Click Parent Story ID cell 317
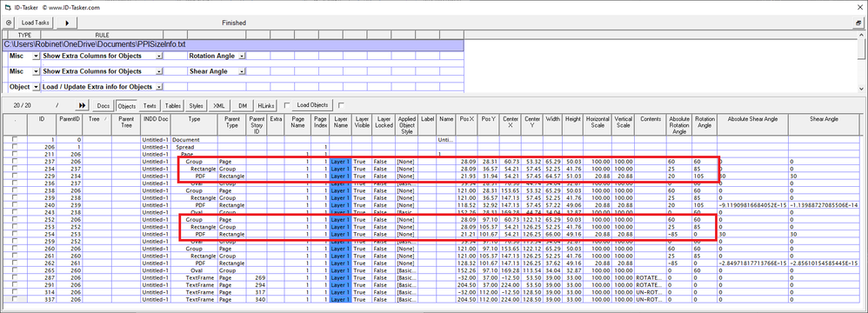 click(x=257, y=292)
